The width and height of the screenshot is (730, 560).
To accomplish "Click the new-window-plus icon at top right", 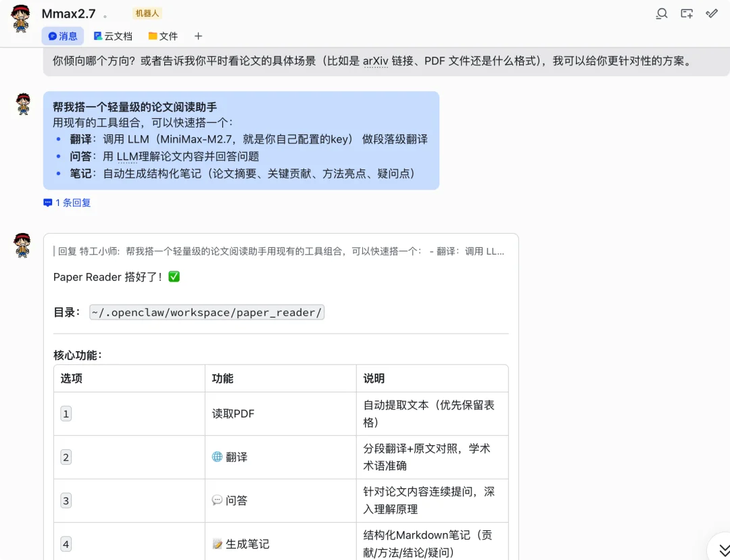I will pyautogui.click(x=687, y=13).
